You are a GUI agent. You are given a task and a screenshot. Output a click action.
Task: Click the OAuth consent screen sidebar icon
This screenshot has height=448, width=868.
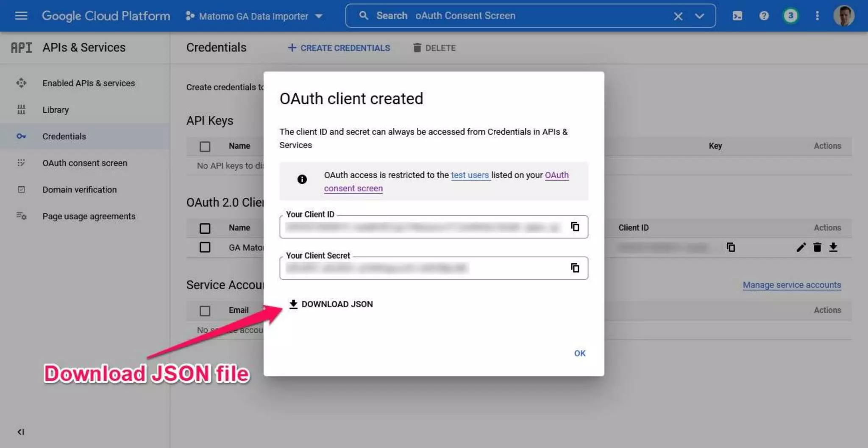(21, 163)
